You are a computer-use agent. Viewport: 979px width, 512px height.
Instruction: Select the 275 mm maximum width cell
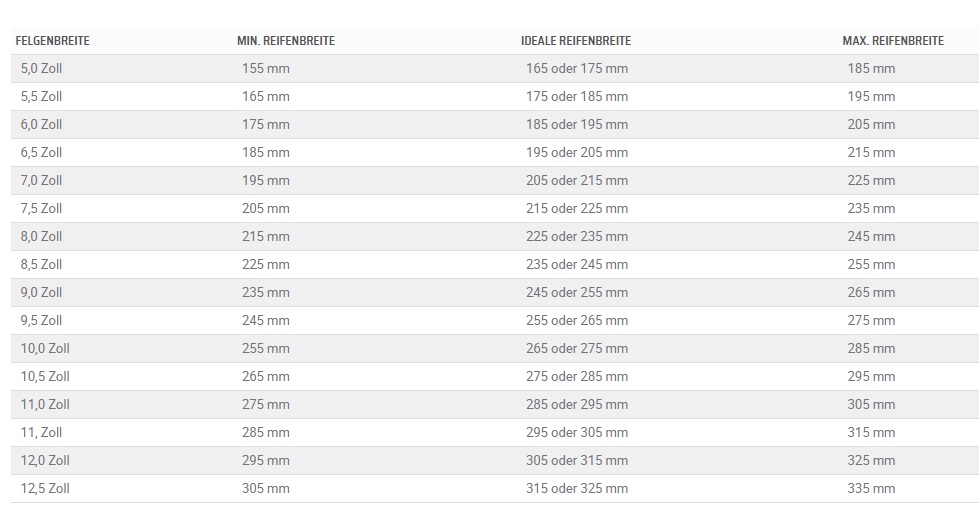tap(872, 321)
